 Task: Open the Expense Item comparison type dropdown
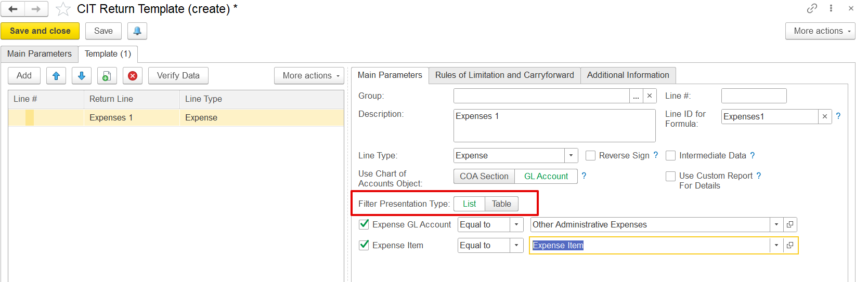tap(516, 246)
